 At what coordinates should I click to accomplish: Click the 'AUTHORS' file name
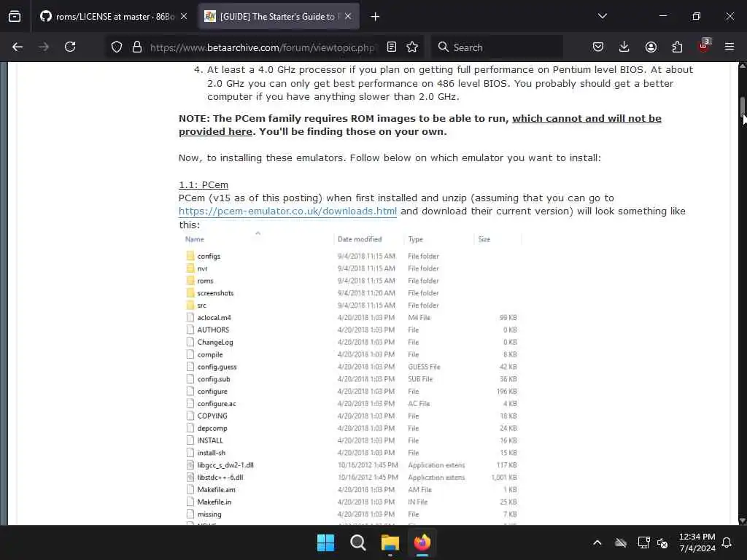coord(213,330)
